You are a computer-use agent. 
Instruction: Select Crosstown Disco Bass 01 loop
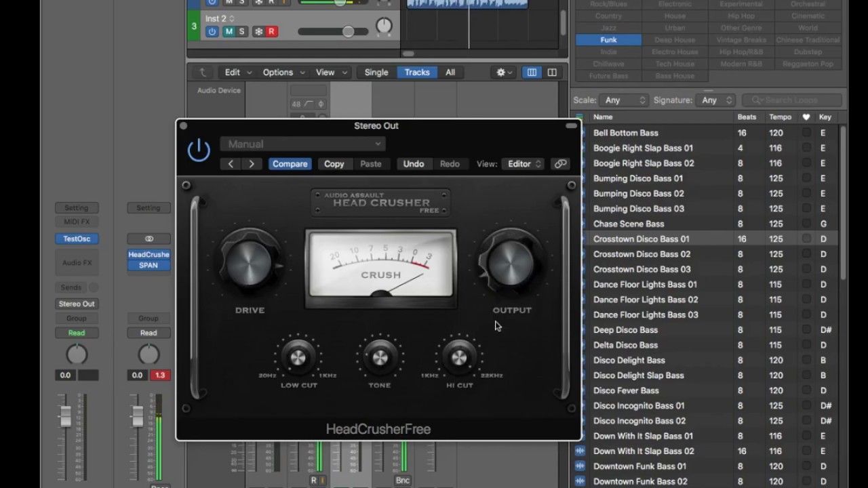coord(705,239)
